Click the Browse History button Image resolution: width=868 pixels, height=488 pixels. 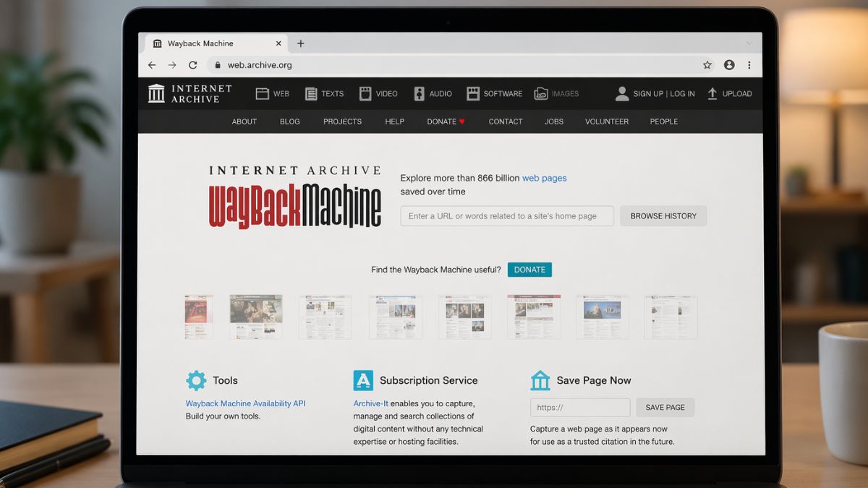(x=663, y=216)
